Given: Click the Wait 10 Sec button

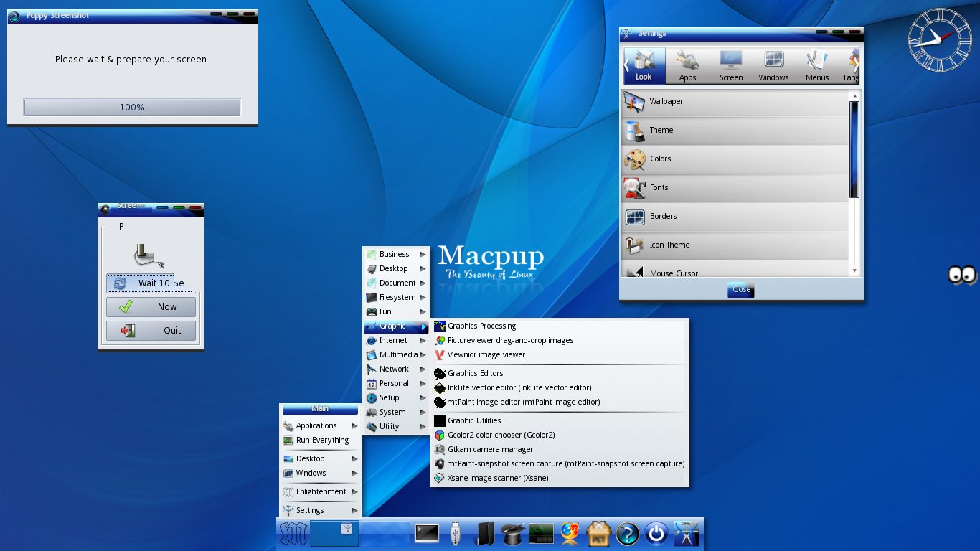Looking at the screenshot, I should point(151,283).
